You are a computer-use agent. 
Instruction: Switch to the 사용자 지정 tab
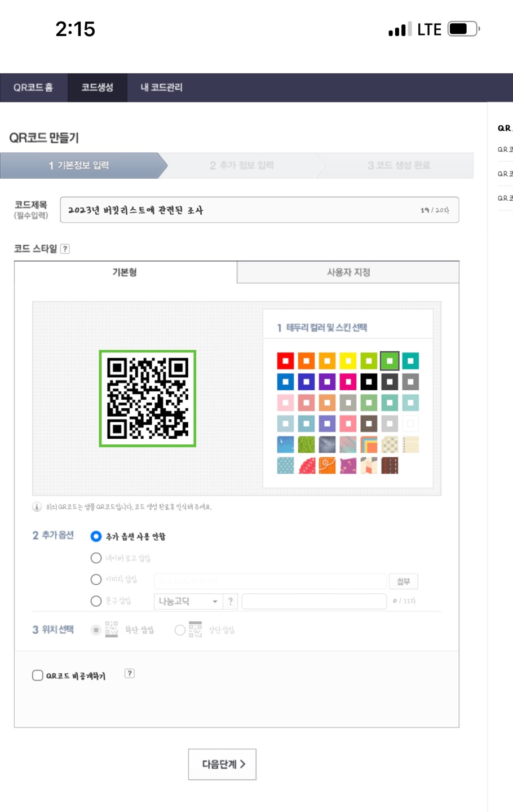[x=348, y=272]
